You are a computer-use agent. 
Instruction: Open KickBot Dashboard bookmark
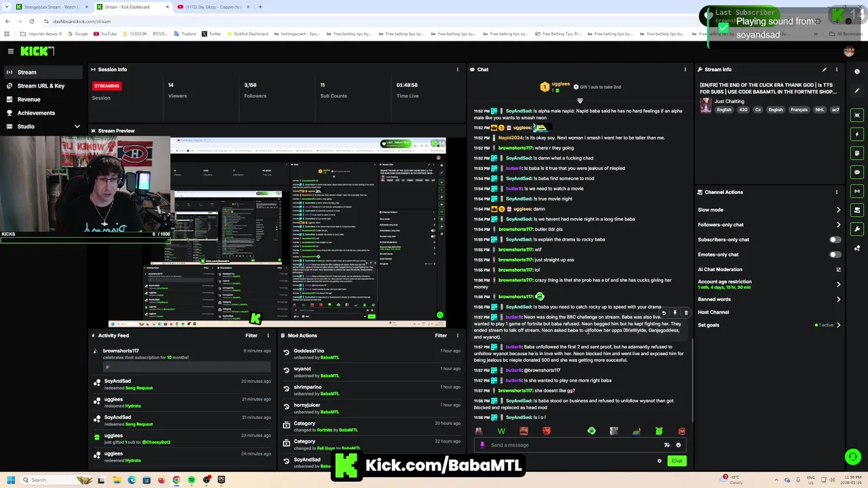[248, 34]
